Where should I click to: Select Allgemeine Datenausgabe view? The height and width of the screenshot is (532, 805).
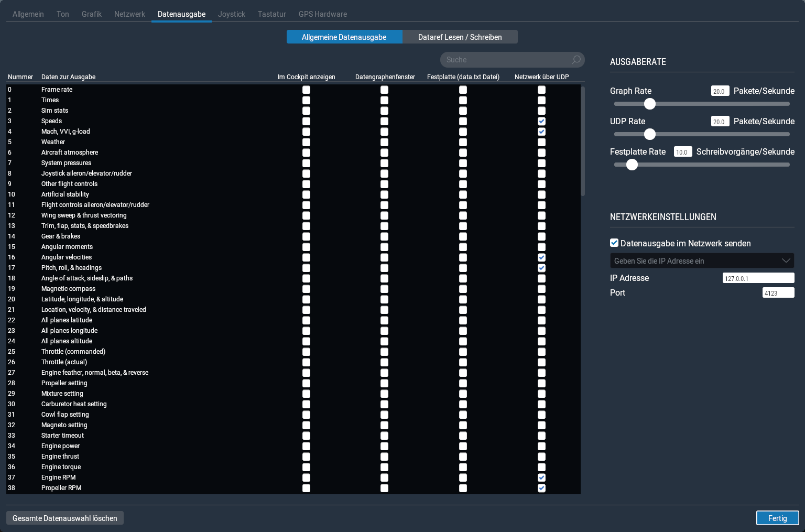[x=344, y=37]
